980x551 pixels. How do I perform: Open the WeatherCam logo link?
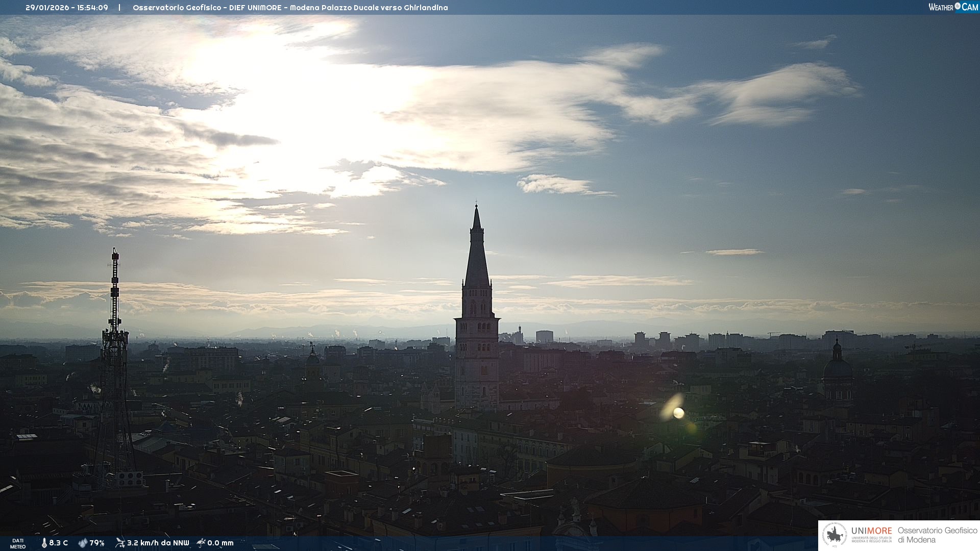point(952,7)
